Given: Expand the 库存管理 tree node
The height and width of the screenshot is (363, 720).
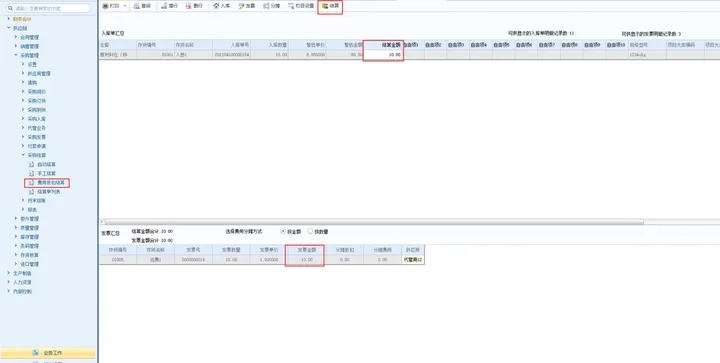Looking at the screenshot, I should pyautogui.click(x=16, y=237).
